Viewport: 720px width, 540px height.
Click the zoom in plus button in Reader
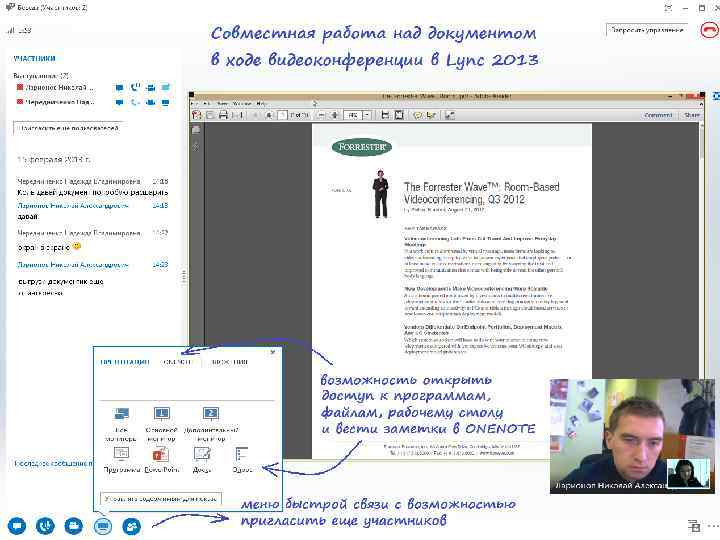pos(335,115)
